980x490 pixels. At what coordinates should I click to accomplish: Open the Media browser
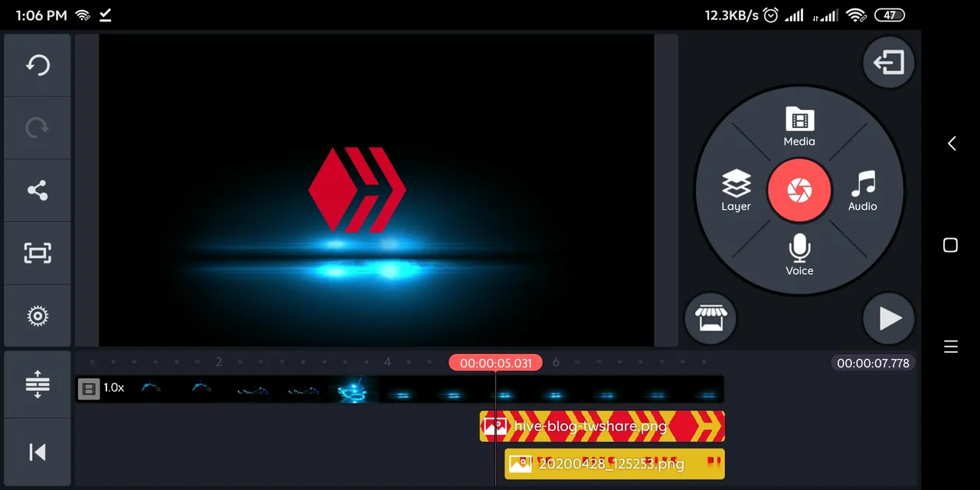[799, 127]
